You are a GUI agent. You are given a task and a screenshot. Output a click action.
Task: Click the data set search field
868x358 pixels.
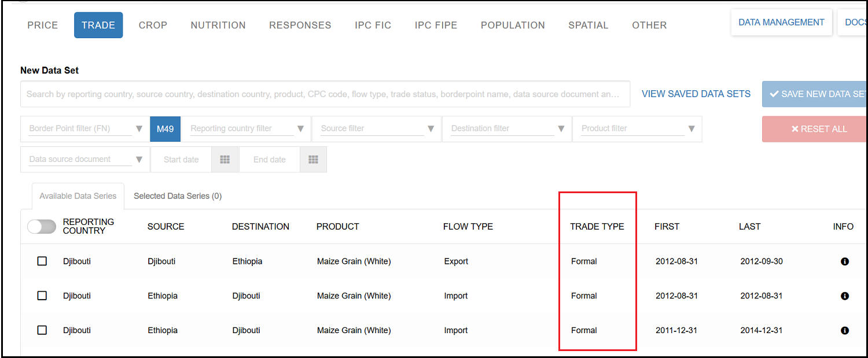tap(325, 94)
